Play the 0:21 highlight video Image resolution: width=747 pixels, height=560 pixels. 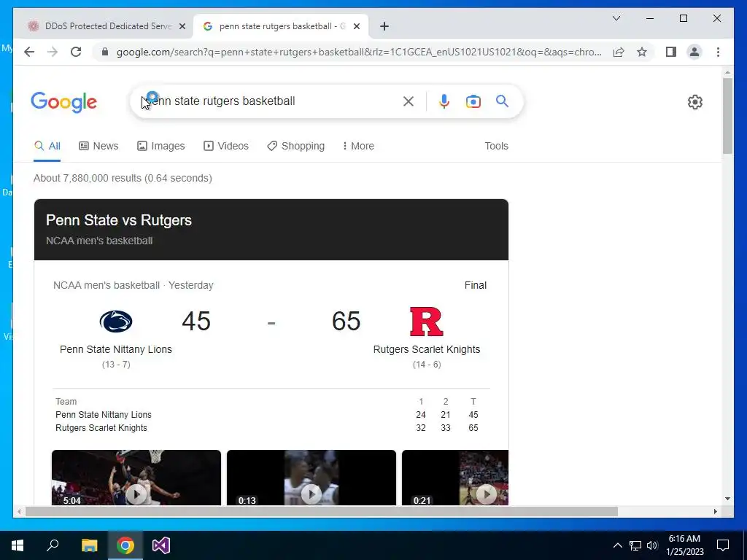point(455,478)
